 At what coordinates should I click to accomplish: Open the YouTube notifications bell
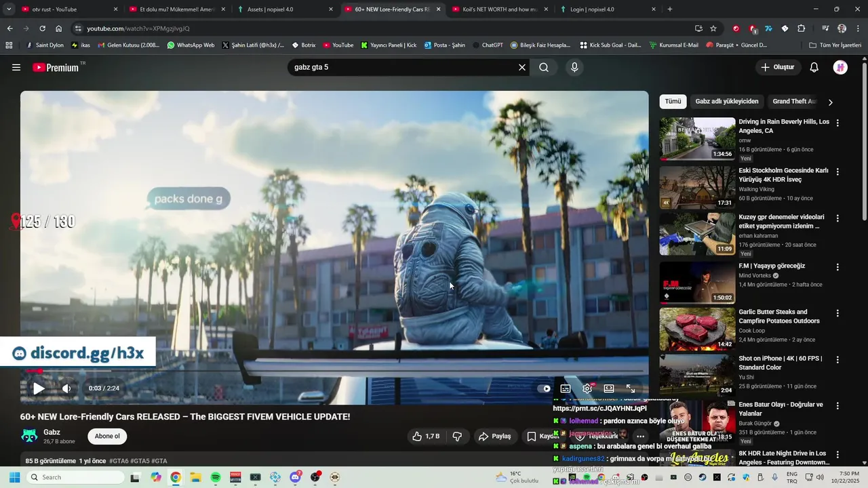(814, 67)
